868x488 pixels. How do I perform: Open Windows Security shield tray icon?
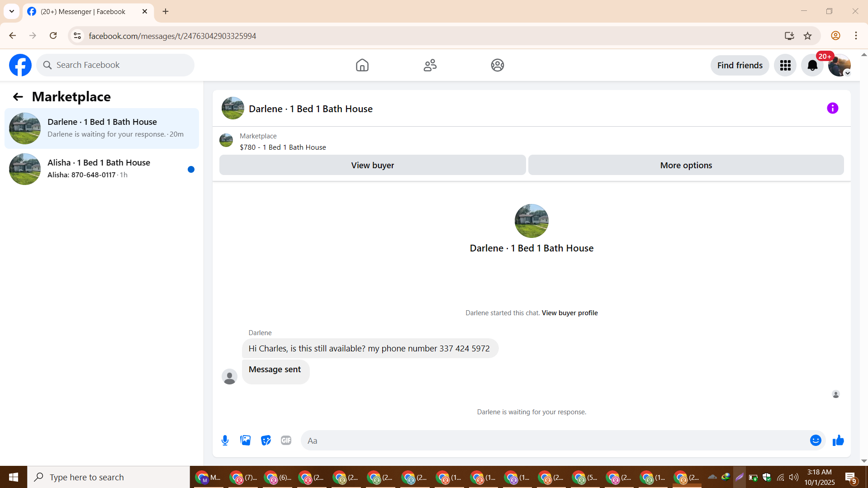tap(767, 477)
